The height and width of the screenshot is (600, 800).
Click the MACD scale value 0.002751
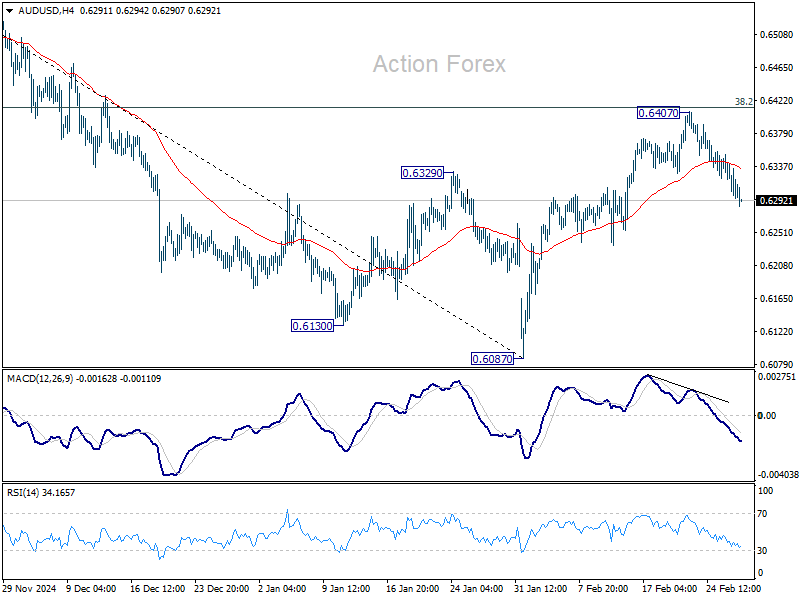(x=777, y=377)
